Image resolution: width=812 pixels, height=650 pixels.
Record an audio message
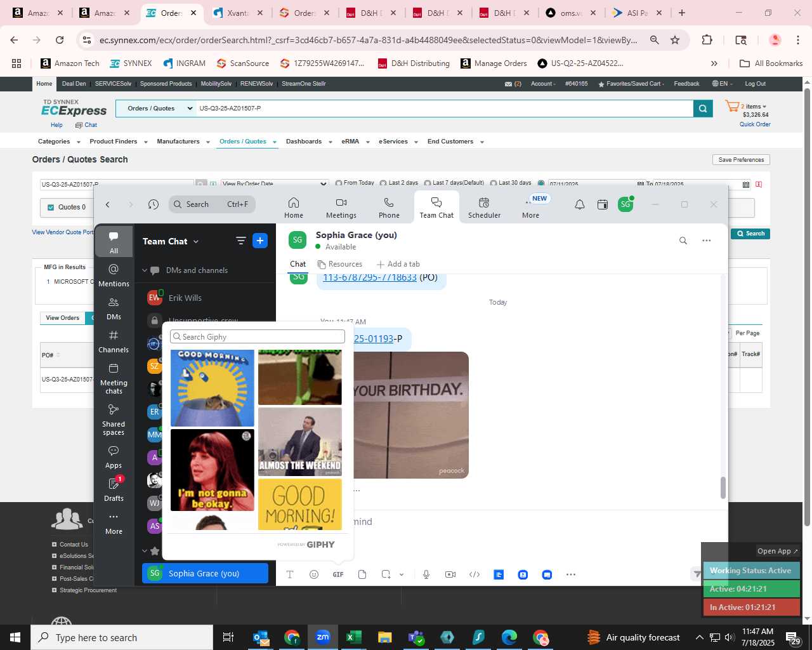426,574
